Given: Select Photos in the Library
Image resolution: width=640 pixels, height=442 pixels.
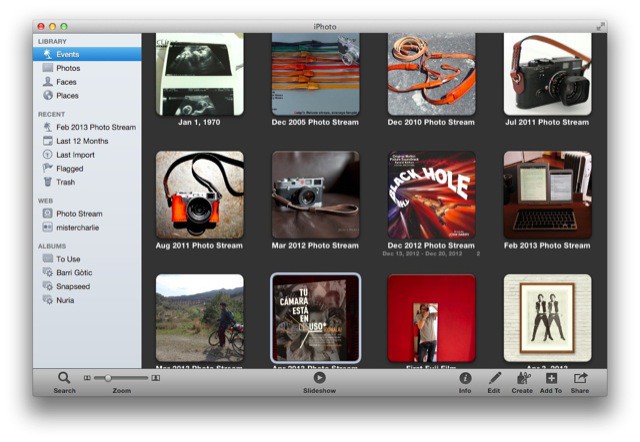Looking at the screenshot, I should (x=68, y=68).
